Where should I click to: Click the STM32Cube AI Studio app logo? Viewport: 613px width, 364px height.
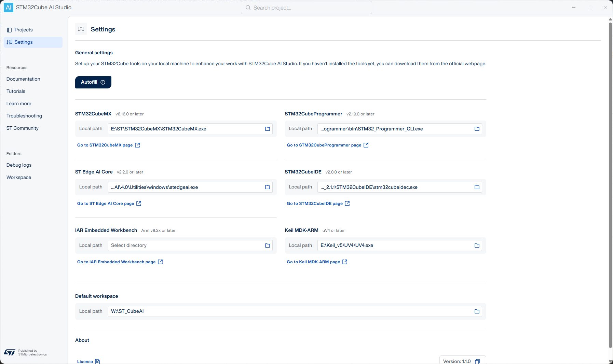(9, 8)
